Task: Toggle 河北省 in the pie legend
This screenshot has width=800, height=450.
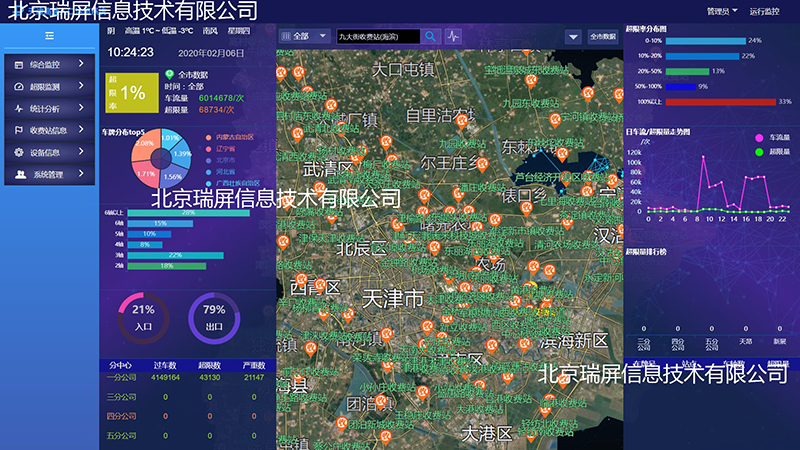Action: click(x=220, y=172)
